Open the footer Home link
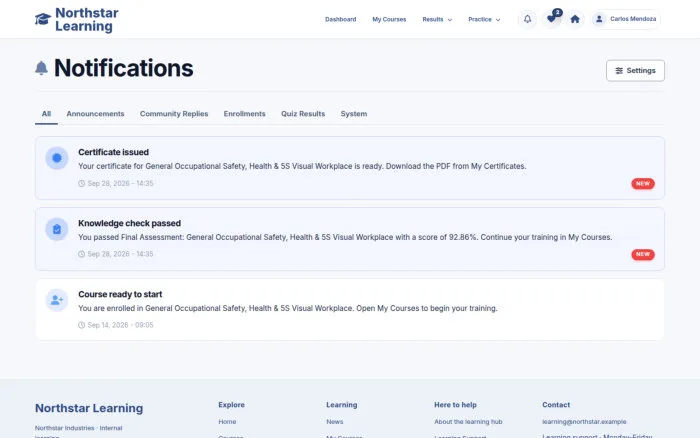The height and width of the screenshot is (438, 700). point(227,421)
